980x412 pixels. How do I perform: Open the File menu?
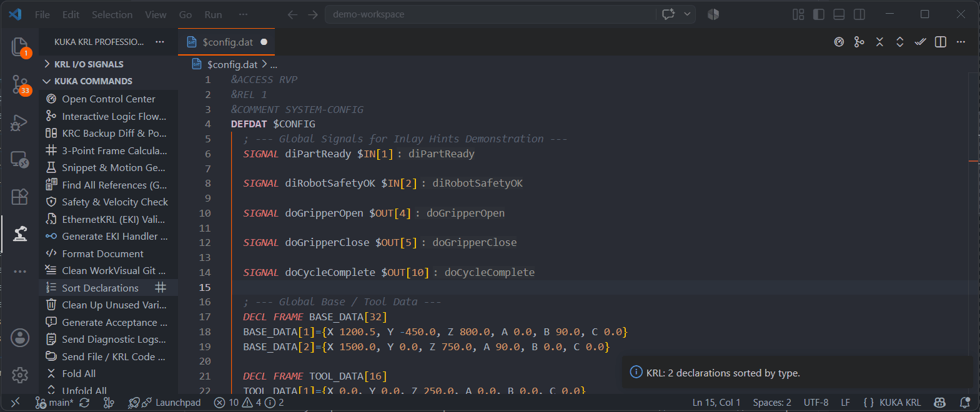tap(42, 14)
